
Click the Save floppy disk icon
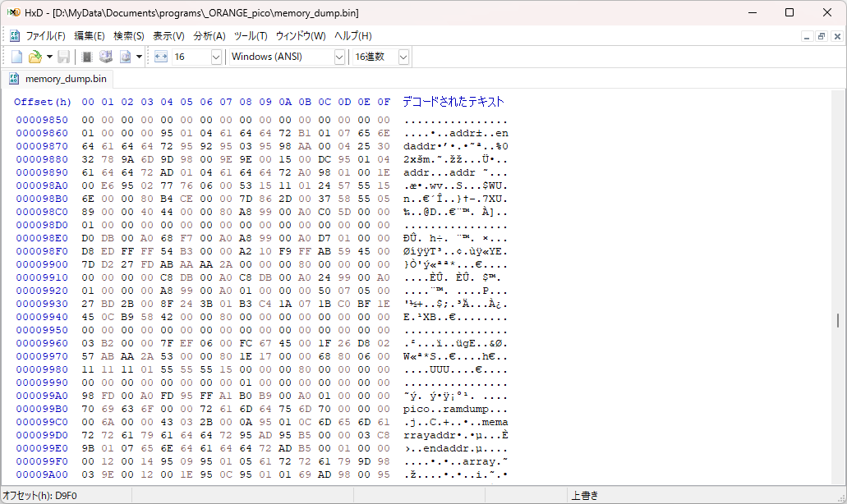[x=64, y=57]
